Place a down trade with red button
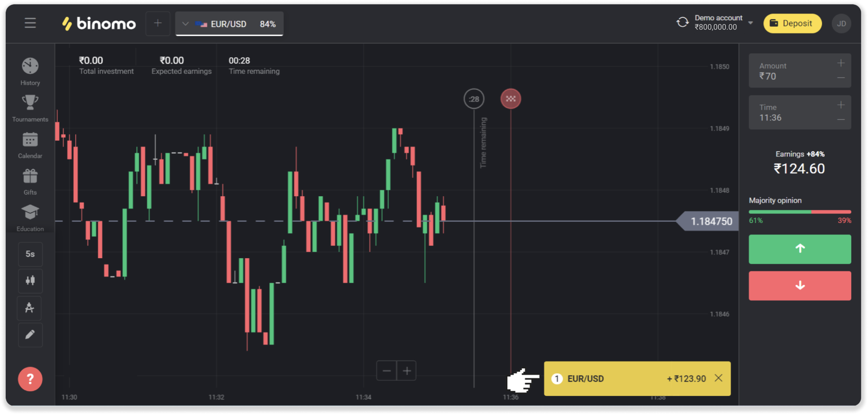The width and height of the screenshot is (868, 415). coord(800,286)
